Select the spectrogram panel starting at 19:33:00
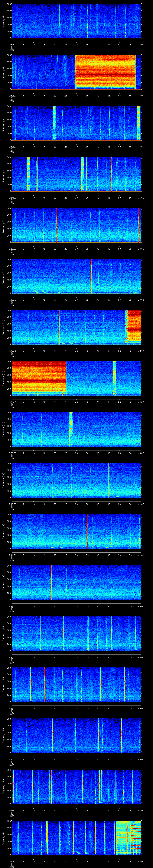 76,123
